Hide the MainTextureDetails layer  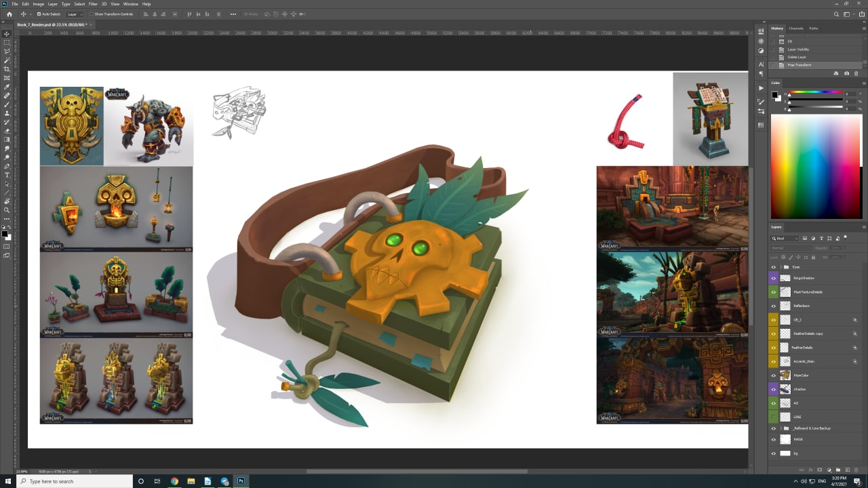773,291
